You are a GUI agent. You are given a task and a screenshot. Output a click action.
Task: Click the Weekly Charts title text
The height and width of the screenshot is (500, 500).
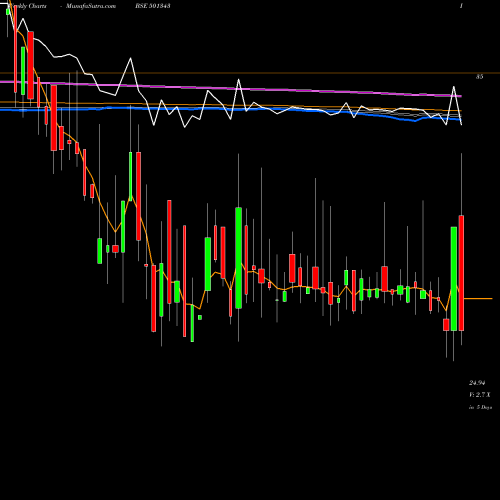27,6
